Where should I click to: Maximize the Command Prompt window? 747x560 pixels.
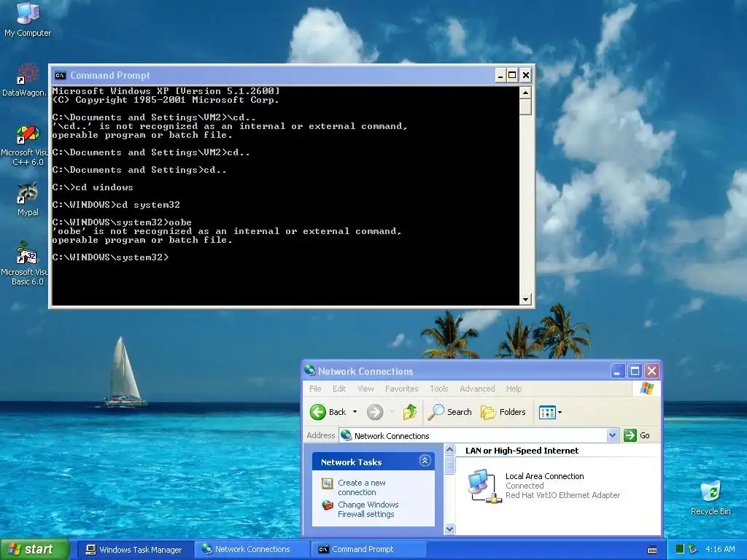coord(512,75)
